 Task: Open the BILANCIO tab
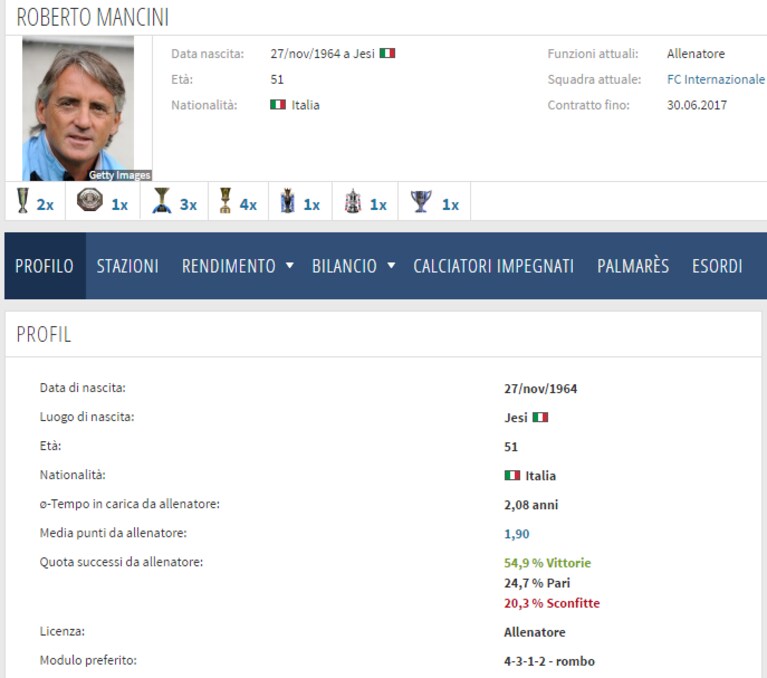[x=344, y=266]
